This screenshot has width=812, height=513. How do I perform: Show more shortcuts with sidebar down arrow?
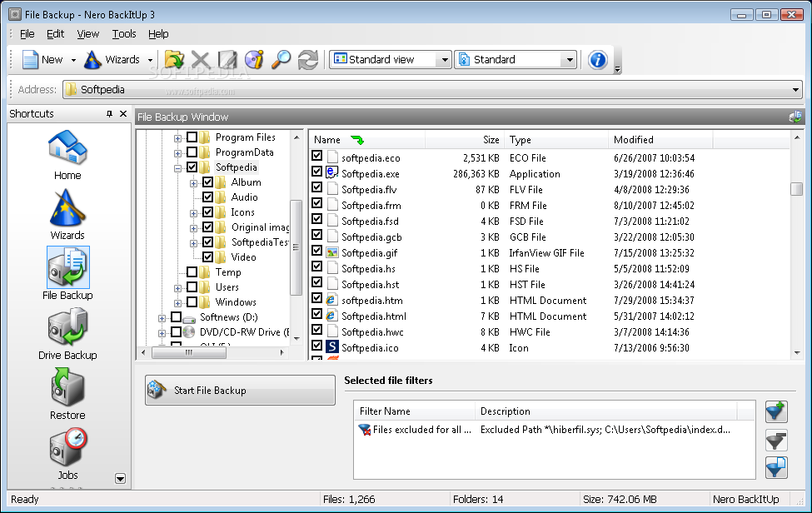point(120,479)
